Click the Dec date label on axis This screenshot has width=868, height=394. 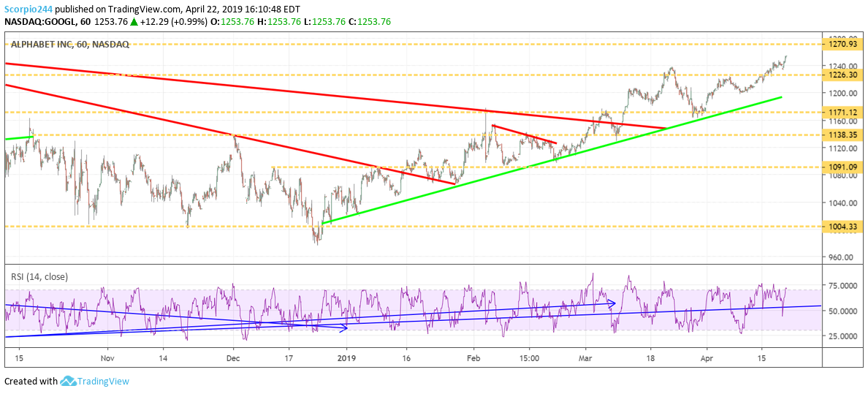click(233, 359)
